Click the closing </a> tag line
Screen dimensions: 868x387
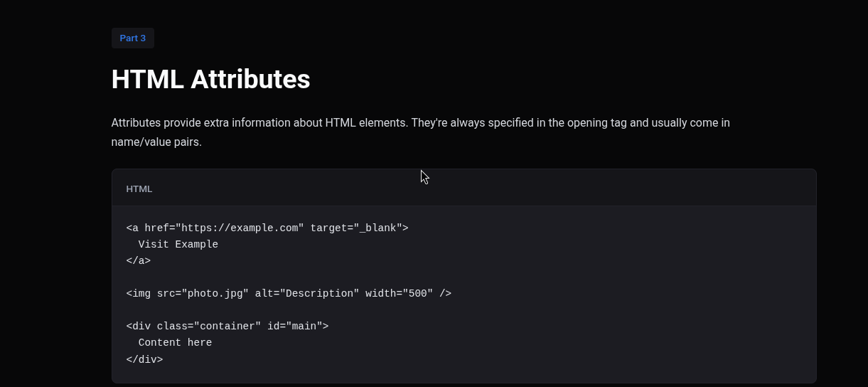(139, 261)
